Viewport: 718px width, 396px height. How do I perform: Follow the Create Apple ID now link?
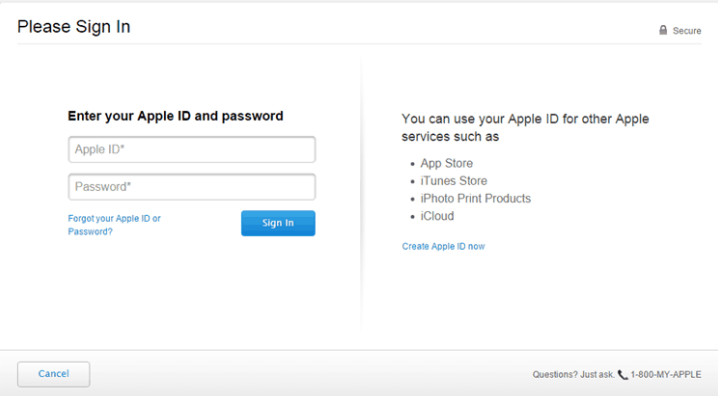click(x=443, y=246)
